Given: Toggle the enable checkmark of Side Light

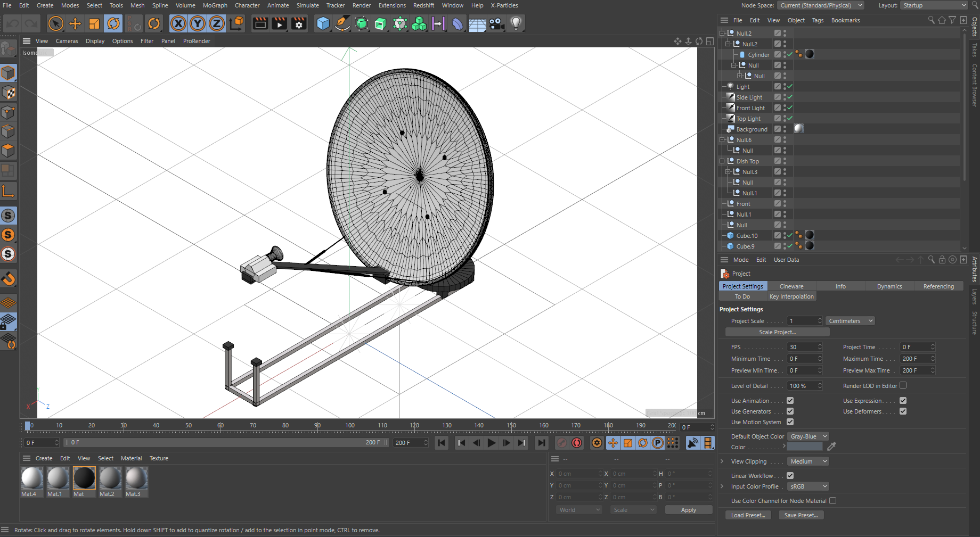Looking at the screenshot, I should (x=790, y=97).
